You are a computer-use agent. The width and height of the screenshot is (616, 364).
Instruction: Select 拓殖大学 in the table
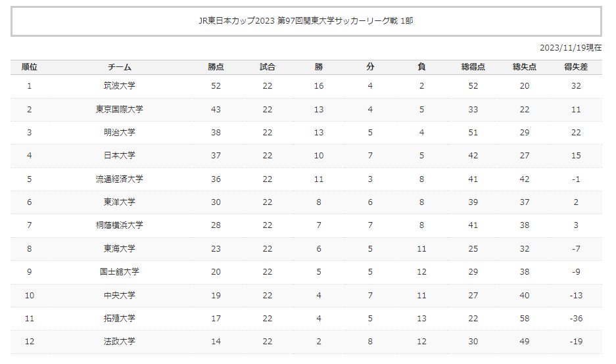tap(120, 319)
